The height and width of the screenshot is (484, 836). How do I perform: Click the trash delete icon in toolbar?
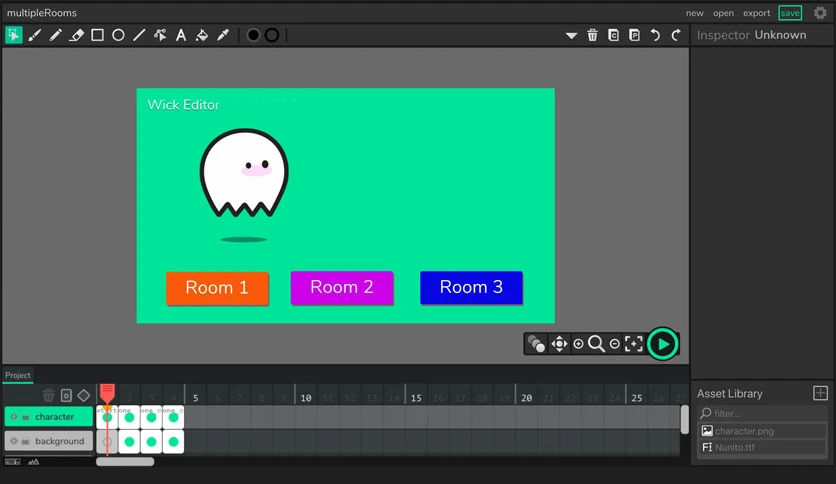pos(592,35)
